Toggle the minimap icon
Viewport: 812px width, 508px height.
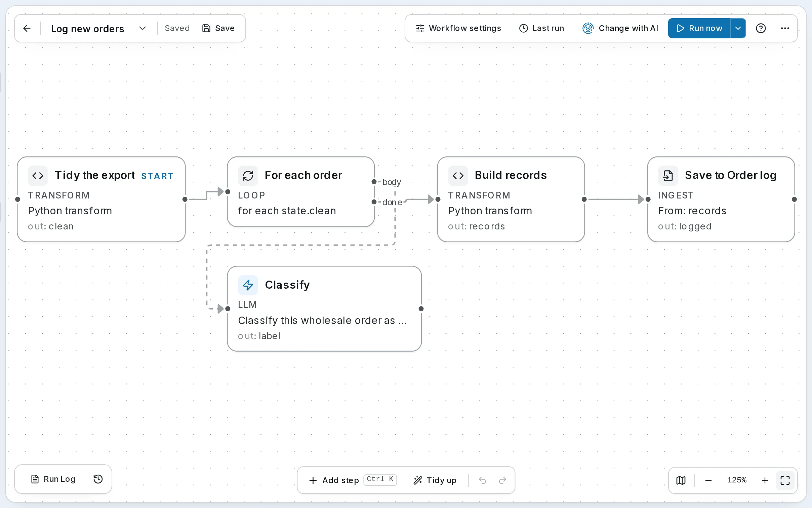coord(681,480)
